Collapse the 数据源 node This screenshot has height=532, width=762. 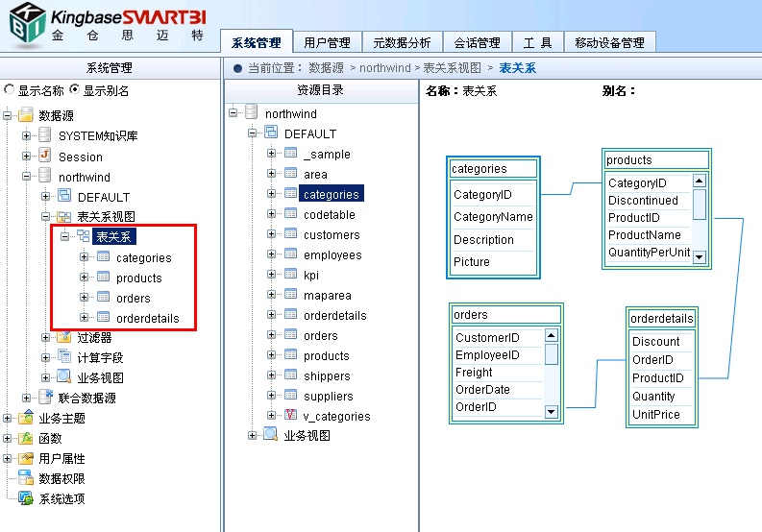pos(8,115)
